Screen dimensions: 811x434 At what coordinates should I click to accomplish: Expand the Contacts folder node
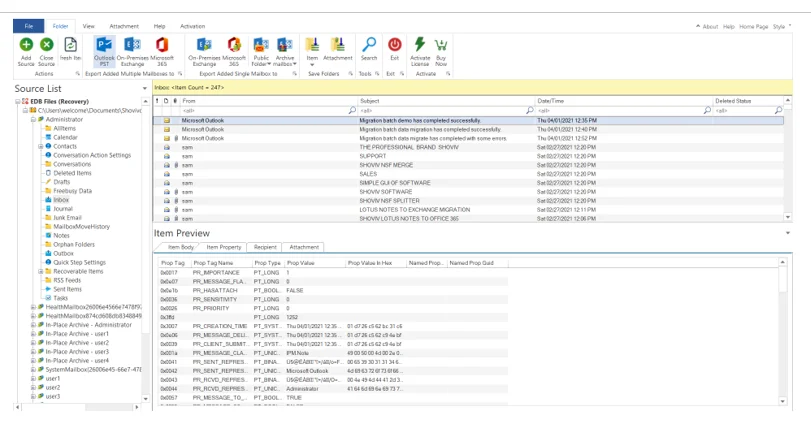pos(40,146)
